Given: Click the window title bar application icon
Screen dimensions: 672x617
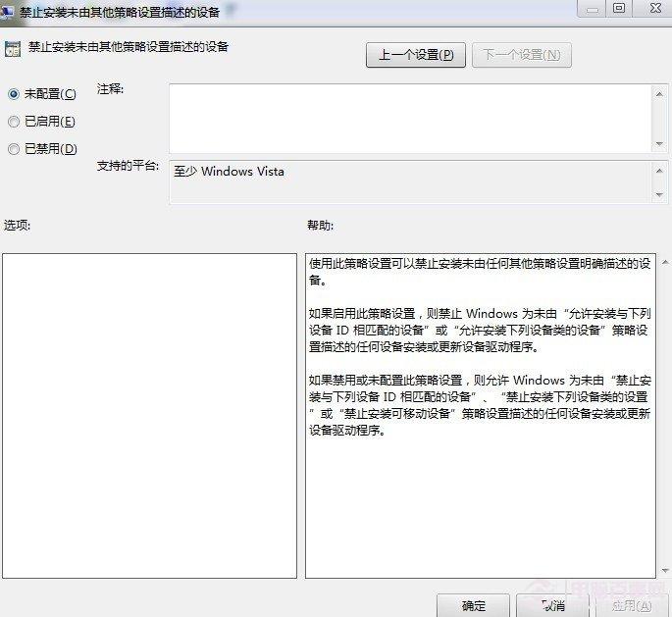Looking at the screenshot, I should (7, 12).
